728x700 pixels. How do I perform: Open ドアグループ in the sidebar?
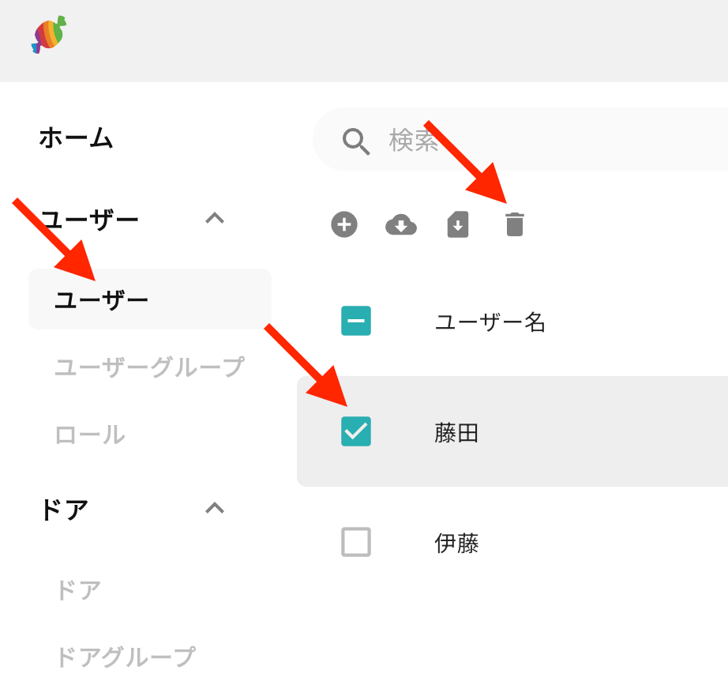tap(126, 657)
